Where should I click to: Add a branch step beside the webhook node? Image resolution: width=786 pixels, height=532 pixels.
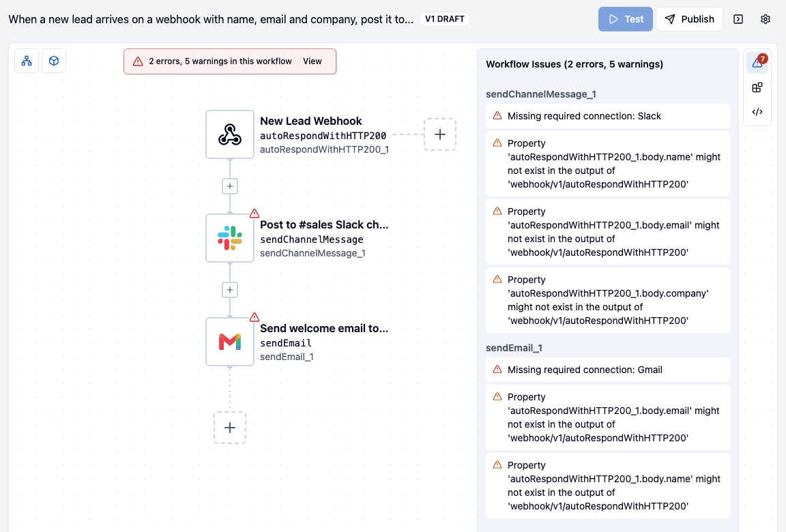coord(439,134)
